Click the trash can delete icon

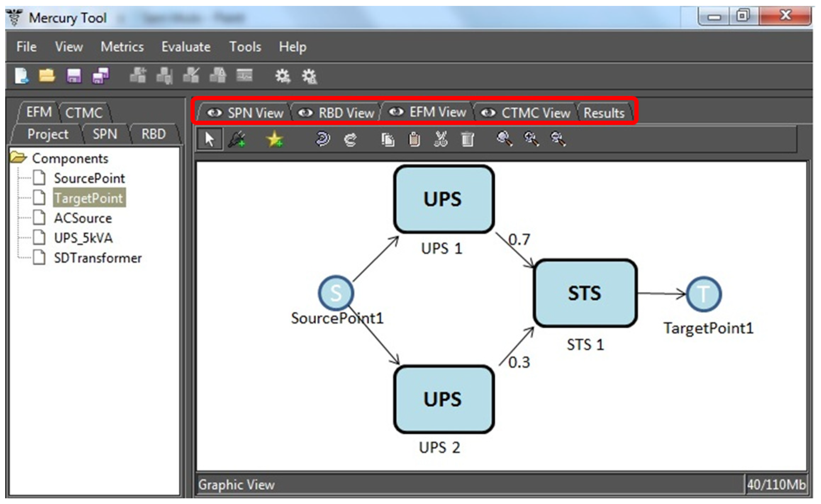click(x=467, y=139)
